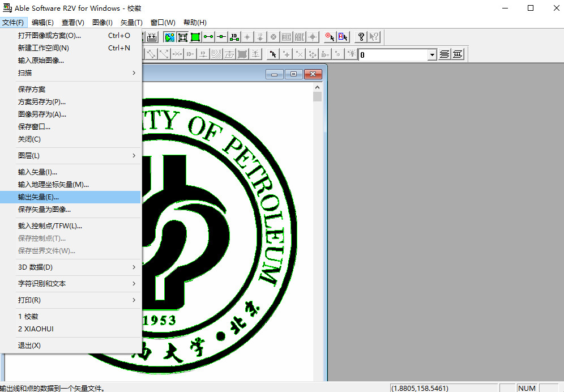This screenshot has width=564, height=392.
Task: Choose 方案另存为(P)...
Action: click(71, 102)
